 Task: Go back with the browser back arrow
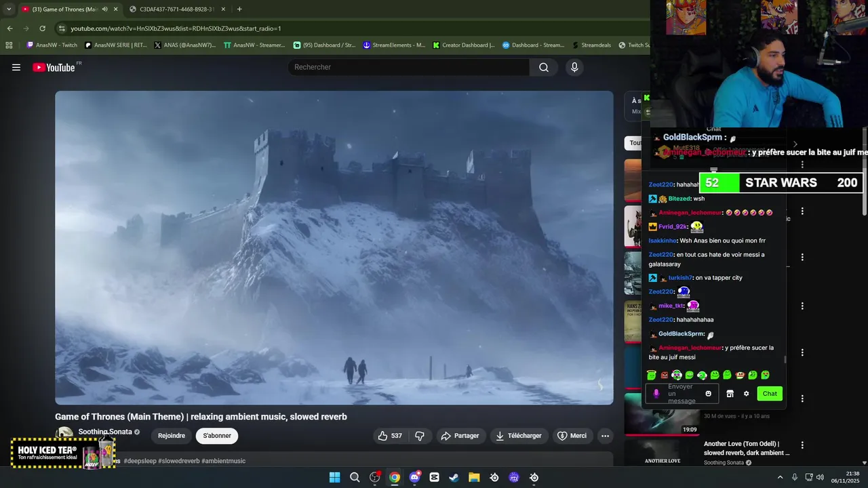(x=9, y=28)
